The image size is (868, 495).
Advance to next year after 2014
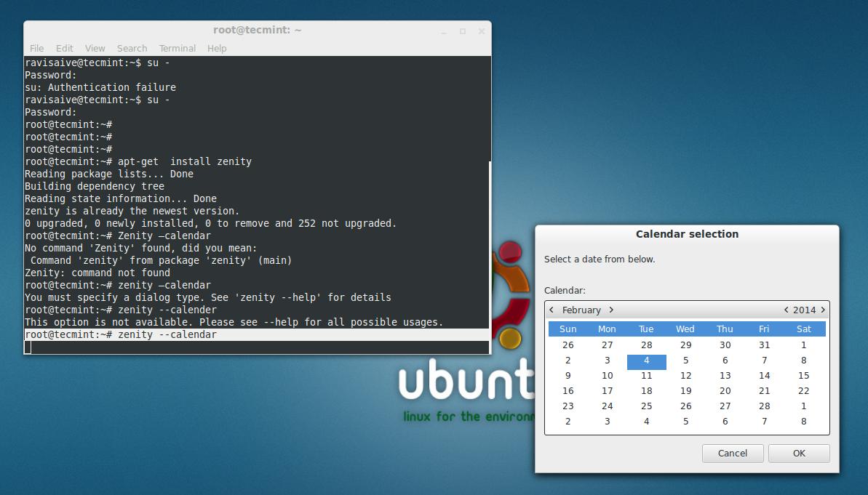coord(823,310)
